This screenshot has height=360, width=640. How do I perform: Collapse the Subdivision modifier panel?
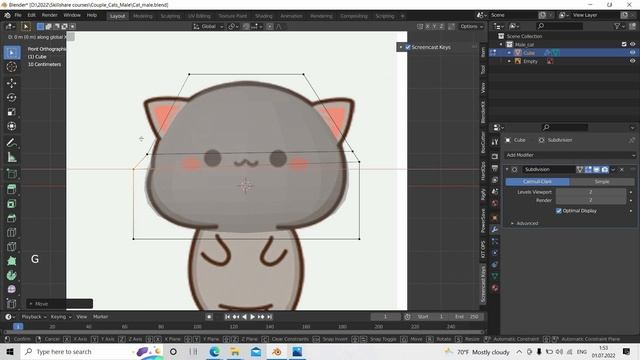click(507, 169)
